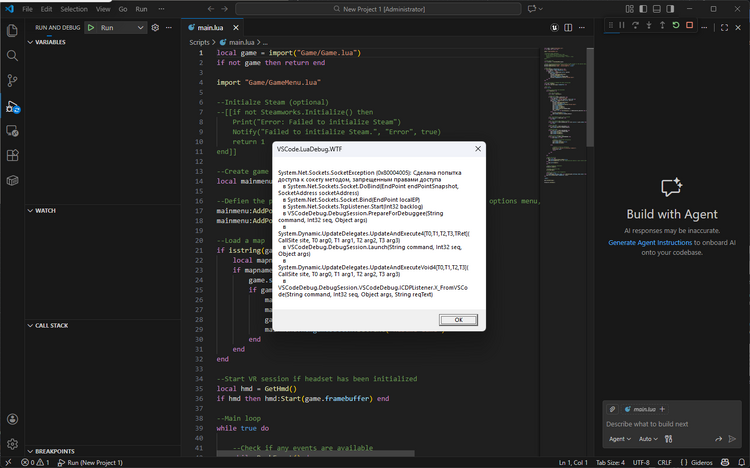Send the chat message
This screenshot has height=468, width=750.
732,439
